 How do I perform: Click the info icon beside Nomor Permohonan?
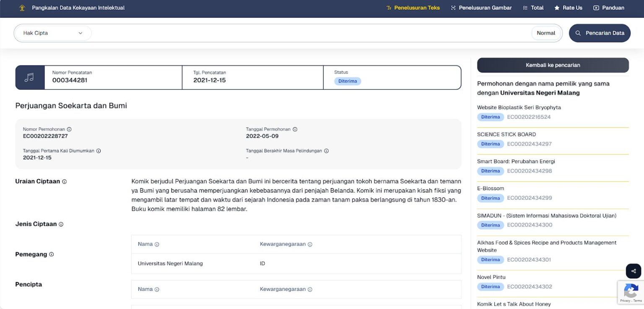tap(69, 129)
